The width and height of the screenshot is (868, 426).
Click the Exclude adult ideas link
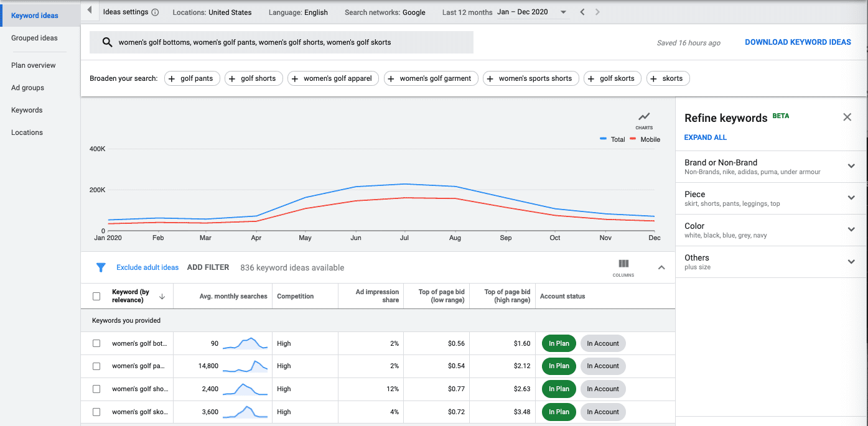[147, 267]
